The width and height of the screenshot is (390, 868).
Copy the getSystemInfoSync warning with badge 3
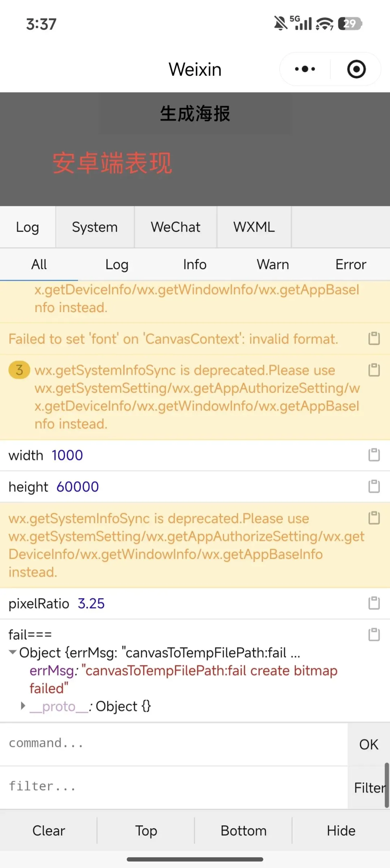tap(374, 370)
